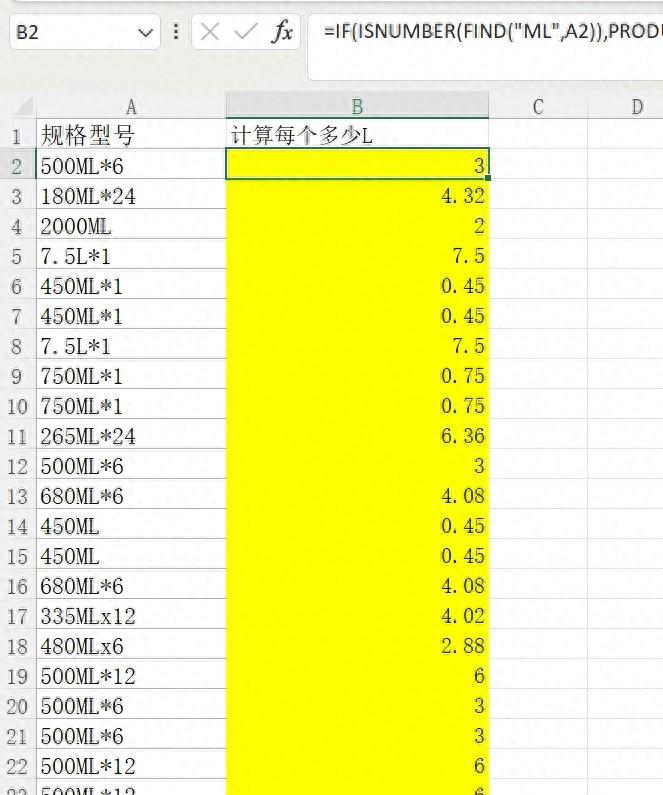Image resolution: width=663 pixels, height=795 pixels.
Task: Select column C header
Action: [x=538, y=106]
